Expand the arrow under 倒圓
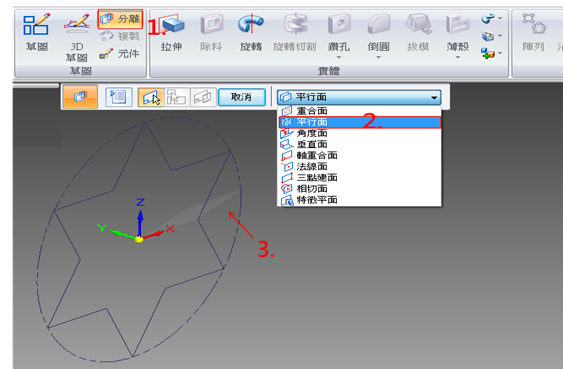The width and height of the screenshot is (563, 369). click(x=378, y=57)
